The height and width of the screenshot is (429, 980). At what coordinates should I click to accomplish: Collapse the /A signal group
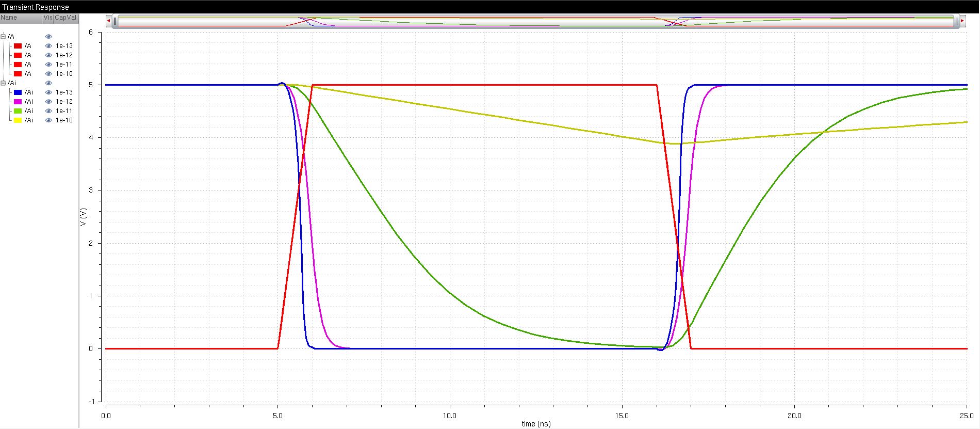pyautogui.click(x=3, y=37)
